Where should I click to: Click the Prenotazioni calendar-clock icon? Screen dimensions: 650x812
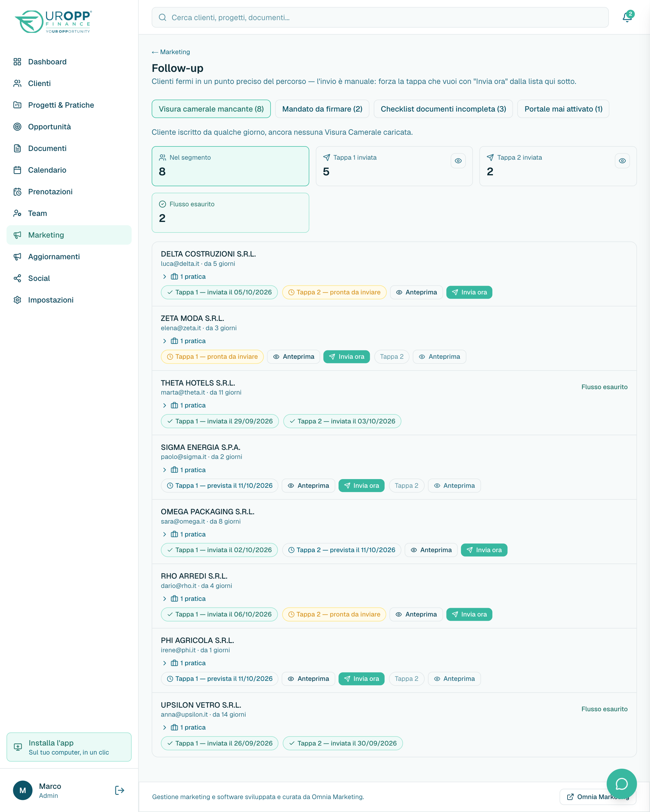[17, 192]
